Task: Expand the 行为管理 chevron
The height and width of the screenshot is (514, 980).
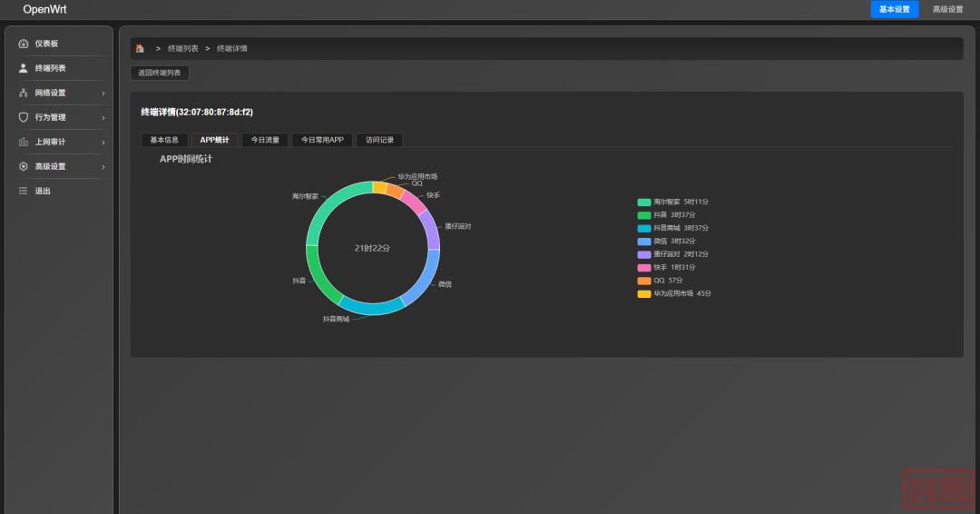Action: 103,117
